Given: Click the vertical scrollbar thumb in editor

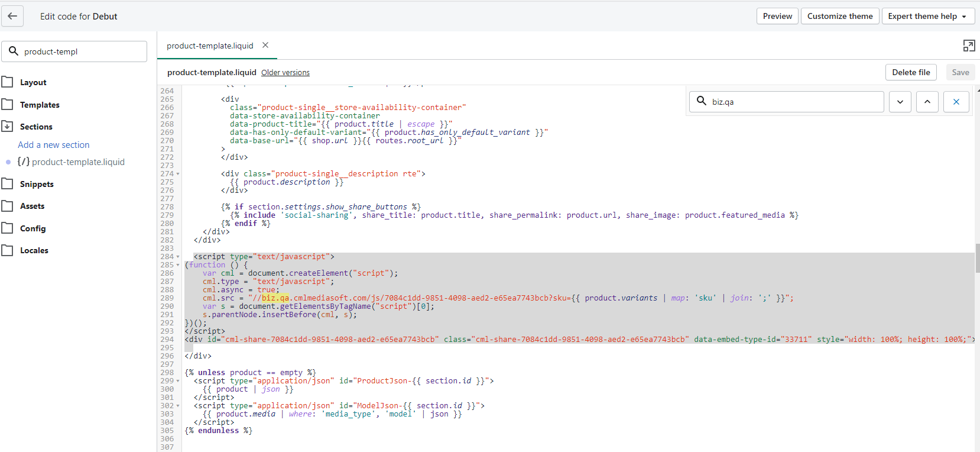Looking at the screenshot, I should click(x=978, y=258).
